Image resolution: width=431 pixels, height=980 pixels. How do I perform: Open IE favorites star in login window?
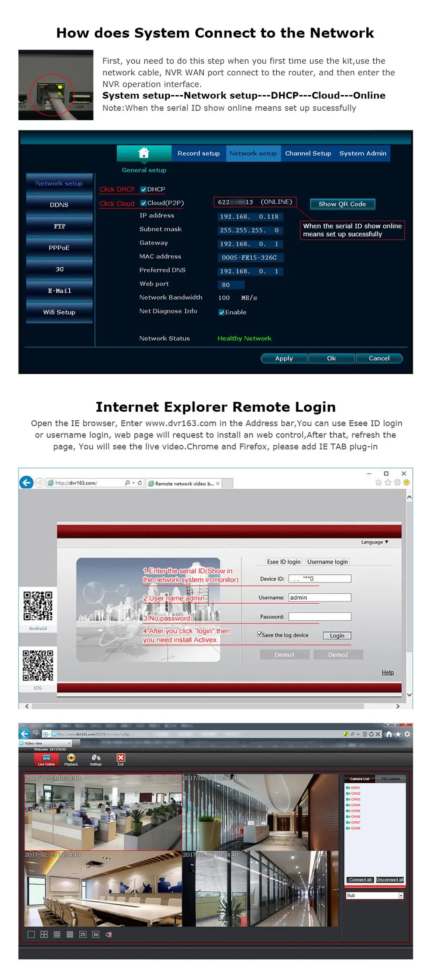(x=388, y=482)
